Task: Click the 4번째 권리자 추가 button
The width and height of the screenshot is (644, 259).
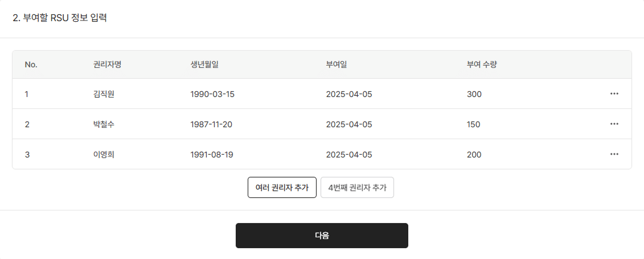Action: coord(357,188)
